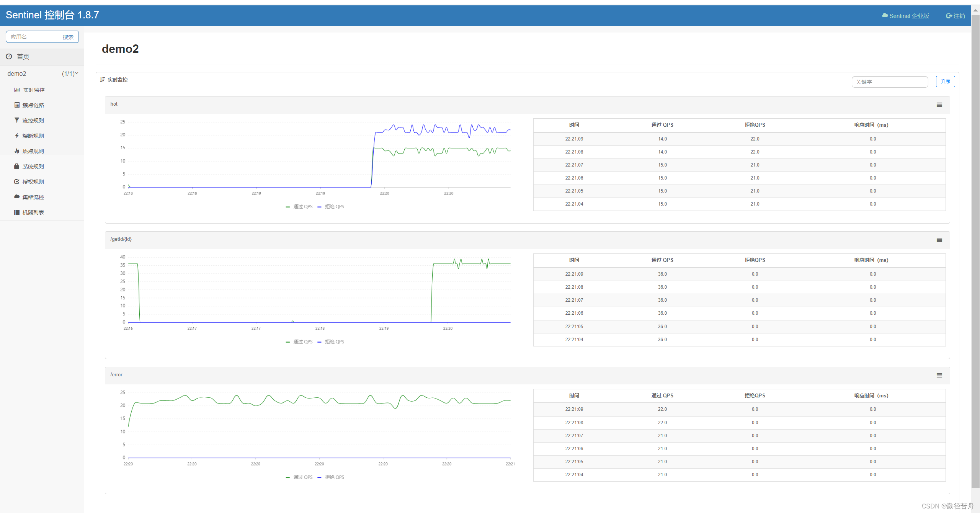Click the check-square icon beside 授权规则

(x=17, y=181)
